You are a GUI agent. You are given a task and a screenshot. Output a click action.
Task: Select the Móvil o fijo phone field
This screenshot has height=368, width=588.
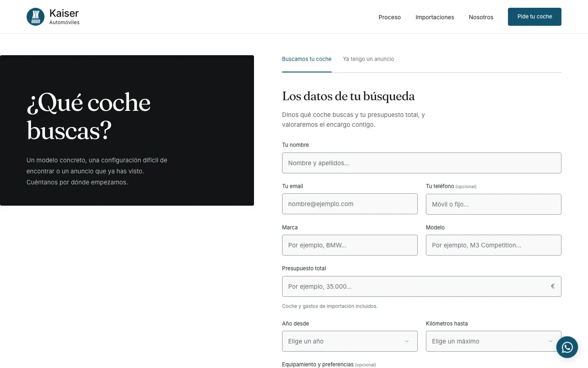click(494, 204)
